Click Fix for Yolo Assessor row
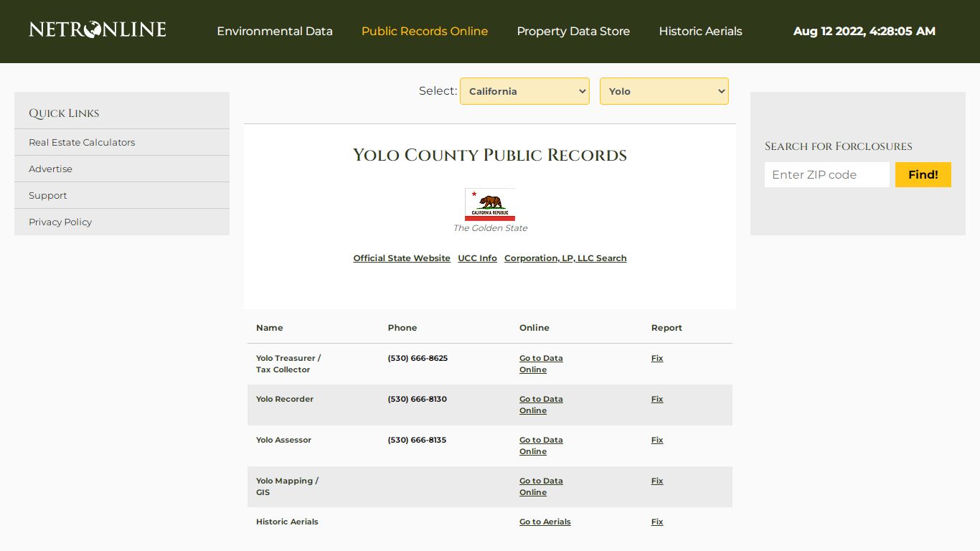980x551 pixels. click(657, 440)
